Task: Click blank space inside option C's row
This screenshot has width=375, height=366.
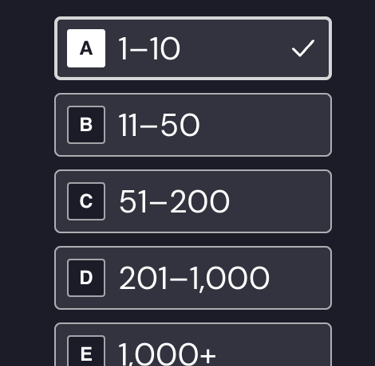Action: pos(280,201)
